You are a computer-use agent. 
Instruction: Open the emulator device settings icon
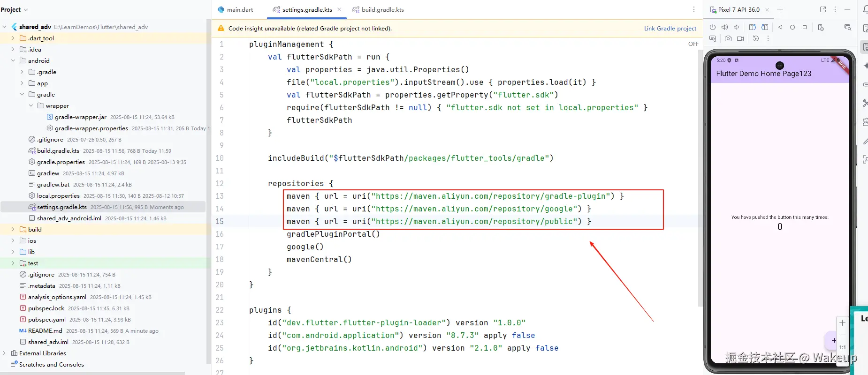pyautogui.click(x=821, y=27)
